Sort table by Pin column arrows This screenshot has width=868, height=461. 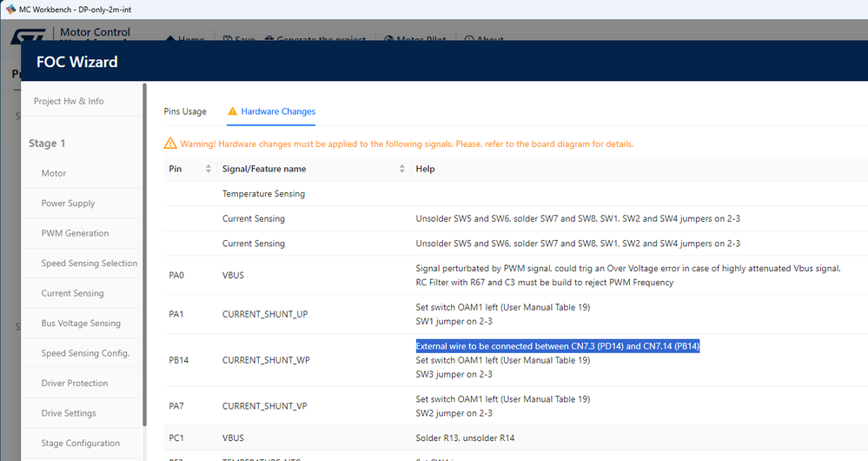pyautogui.click(x=209, y=169)
